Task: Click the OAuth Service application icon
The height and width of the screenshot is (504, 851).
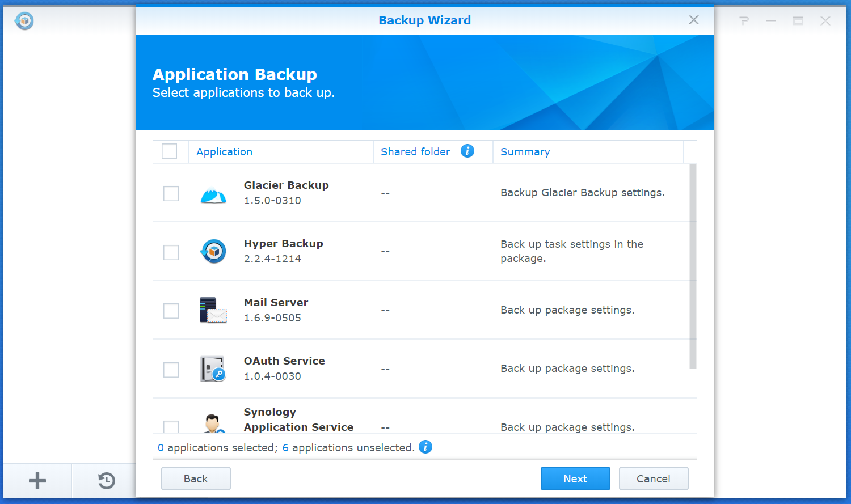Action: 213,369
